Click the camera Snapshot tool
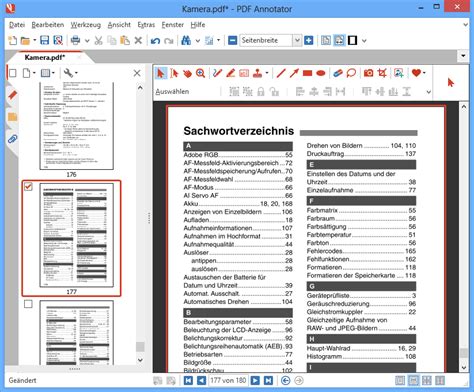This screenshot has width=474, height=392. (368, 73)
